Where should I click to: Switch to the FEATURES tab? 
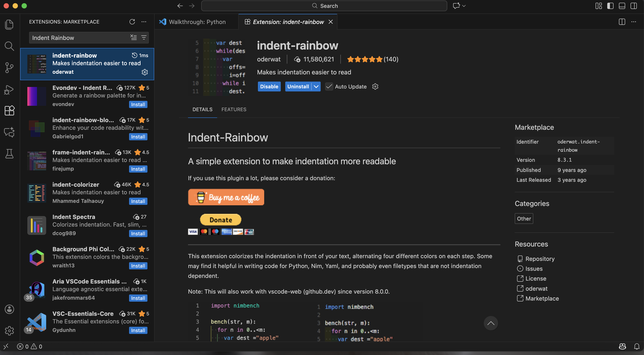click(x=234, y=110)
